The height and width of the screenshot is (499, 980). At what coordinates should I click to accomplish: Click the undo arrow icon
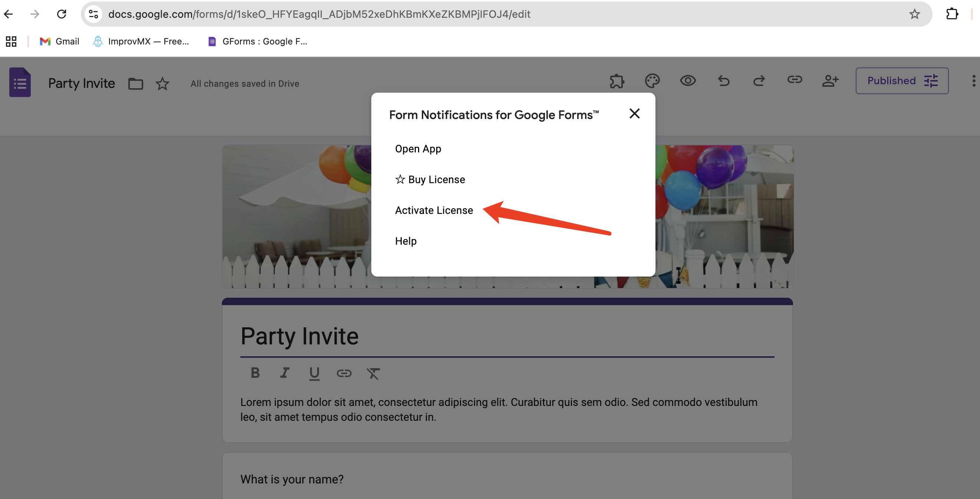pyautogui.click(x=723, y=81)
